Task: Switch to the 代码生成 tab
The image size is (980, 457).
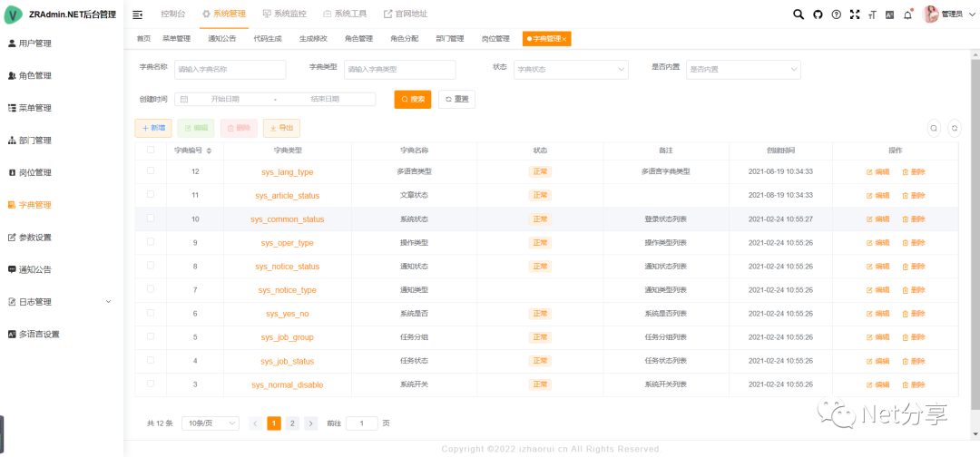Action: [x=268, y=39]
